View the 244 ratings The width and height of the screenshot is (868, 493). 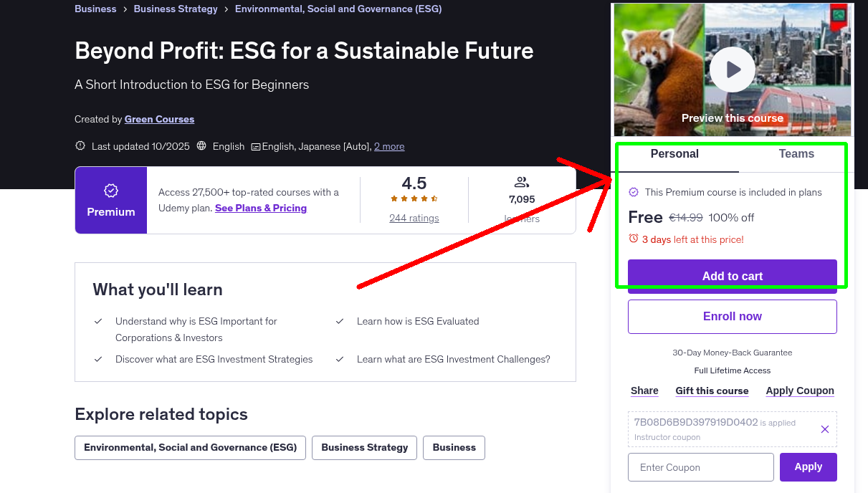coord(414,218)
